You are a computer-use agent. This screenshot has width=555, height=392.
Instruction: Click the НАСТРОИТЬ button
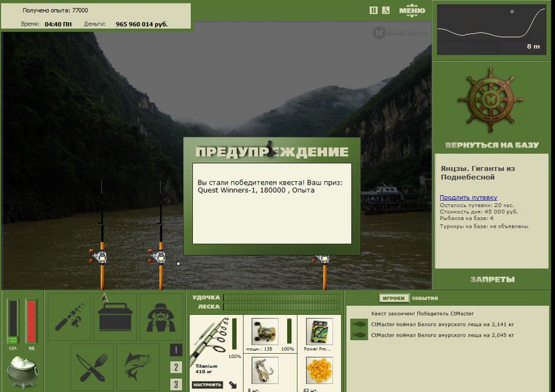pos(207,384)
